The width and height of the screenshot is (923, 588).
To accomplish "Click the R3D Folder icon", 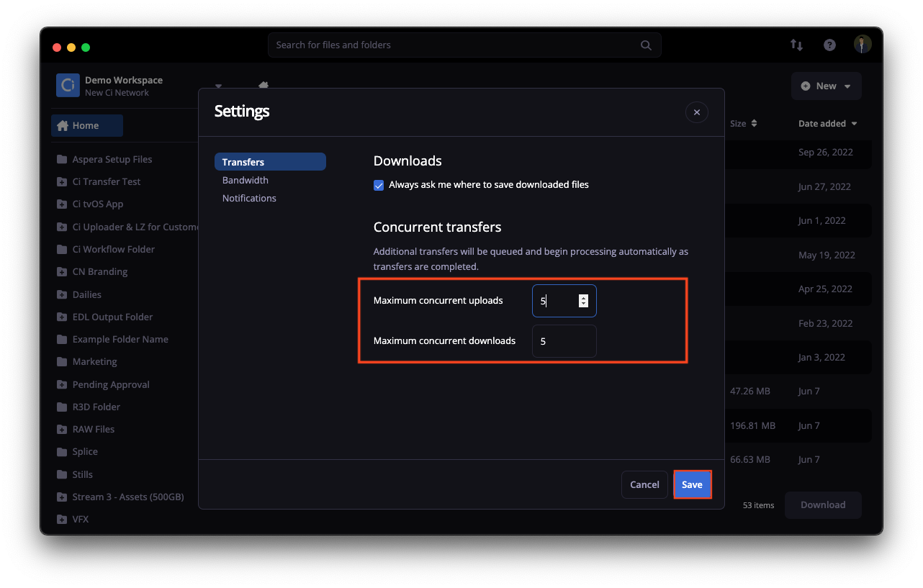I will click(62, 407).
